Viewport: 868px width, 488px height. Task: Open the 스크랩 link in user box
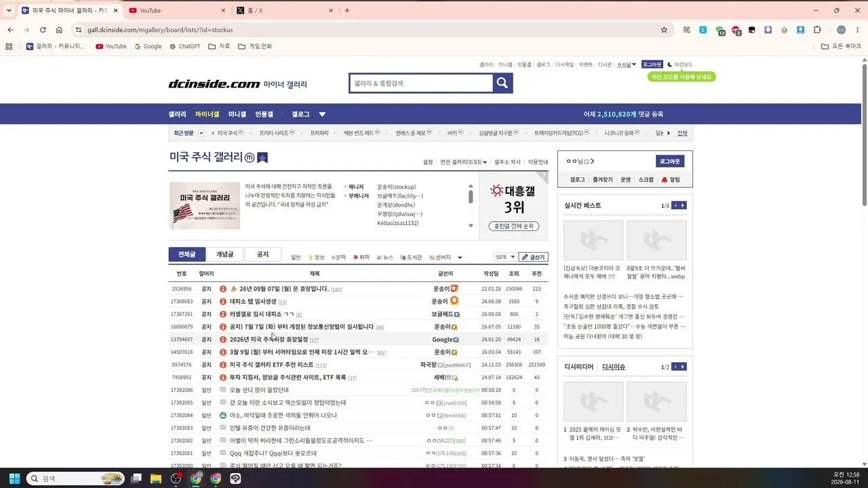[646, 180]
